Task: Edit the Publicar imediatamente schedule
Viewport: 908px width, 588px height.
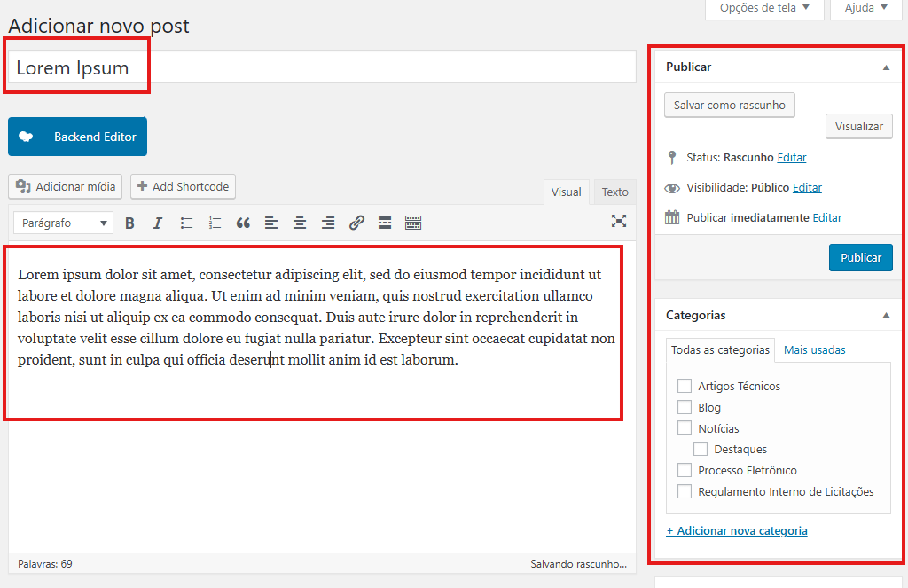Action: coord(827,218)
